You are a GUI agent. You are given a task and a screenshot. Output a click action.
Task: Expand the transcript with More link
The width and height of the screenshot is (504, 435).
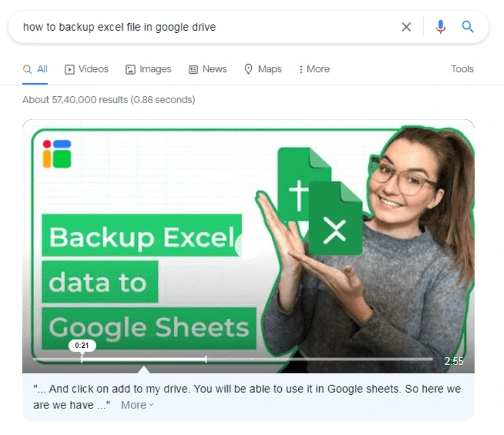click(x=137, y=405)
